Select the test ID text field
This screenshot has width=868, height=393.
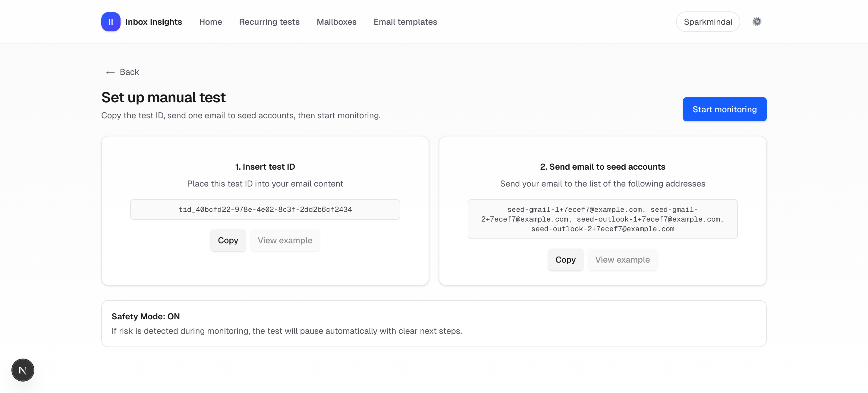pos(265,209)
